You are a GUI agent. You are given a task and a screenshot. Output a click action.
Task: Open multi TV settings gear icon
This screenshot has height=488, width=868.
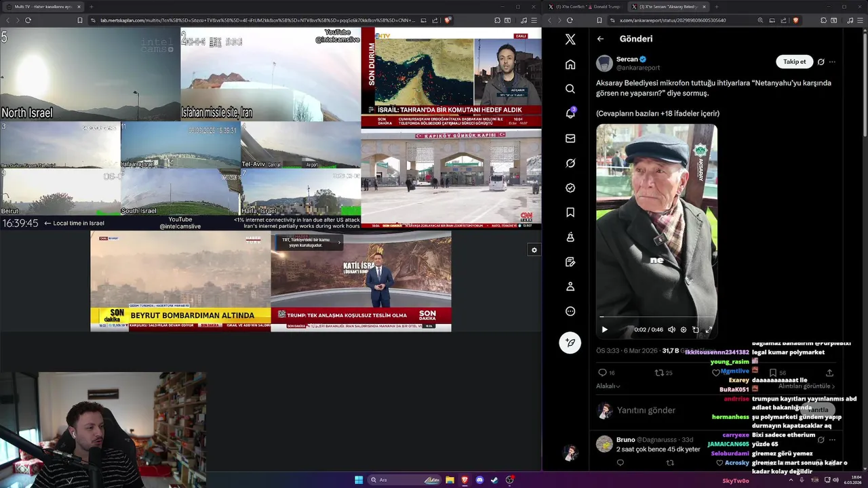click(534, 250)
